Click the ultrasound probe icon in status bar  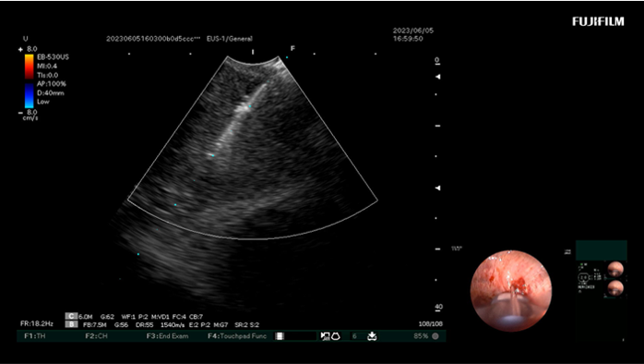tap(336, 336)
